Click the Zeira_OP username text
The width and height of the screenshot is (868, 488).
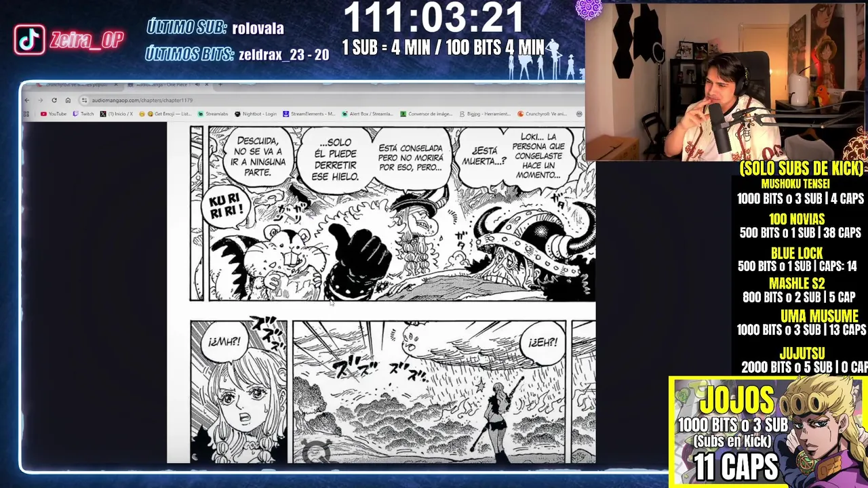(x=86, y=41)
